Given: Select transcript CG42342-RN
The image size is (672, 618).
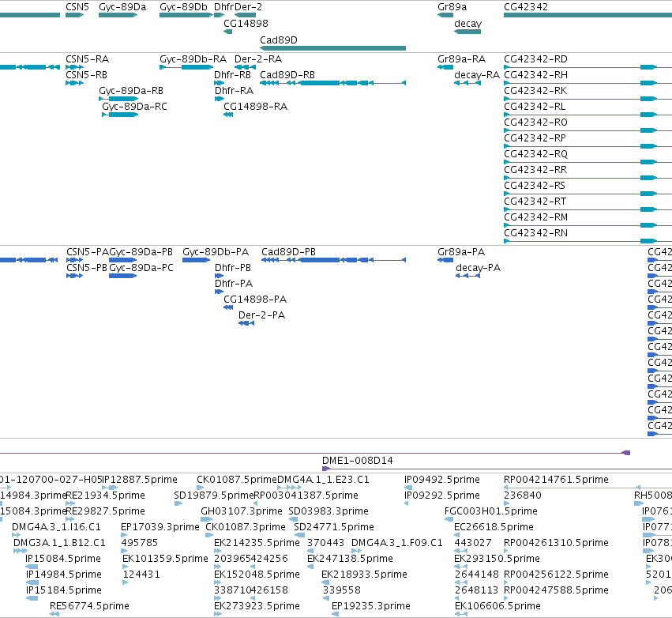Looking at the screenshot, I should coord(535,234).
